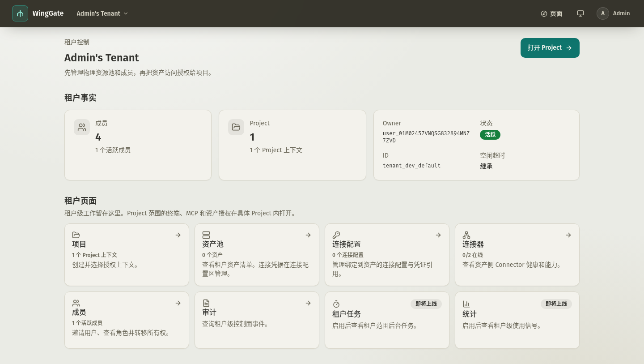Click 即将上线 badge on 租户任务 card
Viewport: 644px width, 364px height.
coord(426,304)
